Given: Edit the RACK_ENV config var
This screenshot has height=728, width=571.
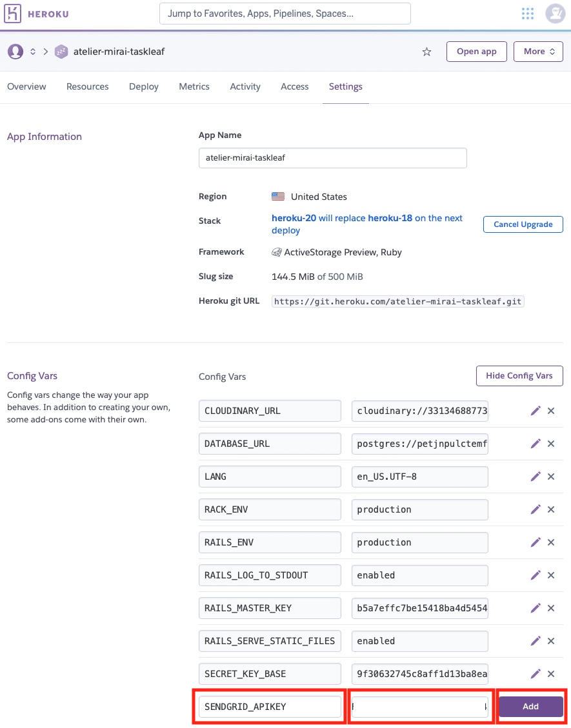Looking at the screenshot, I should pyautogui.click(x=536, y=509).
